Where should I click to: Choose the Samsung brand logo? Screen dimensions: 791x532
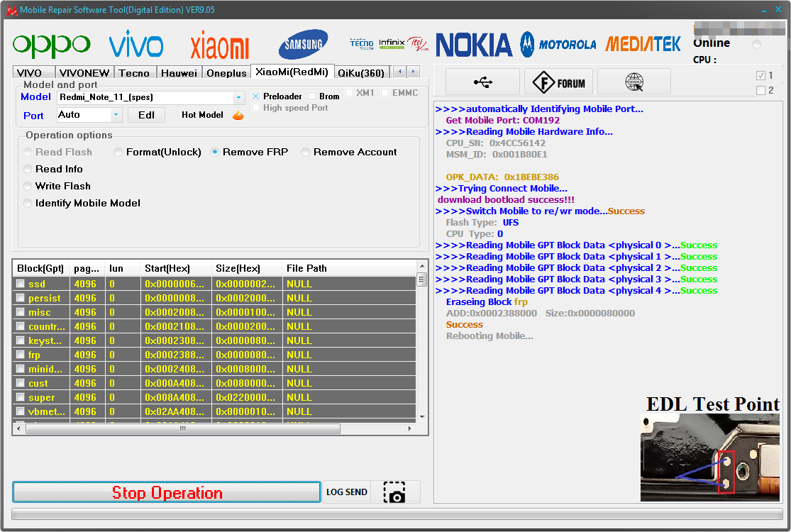[303, 45]
